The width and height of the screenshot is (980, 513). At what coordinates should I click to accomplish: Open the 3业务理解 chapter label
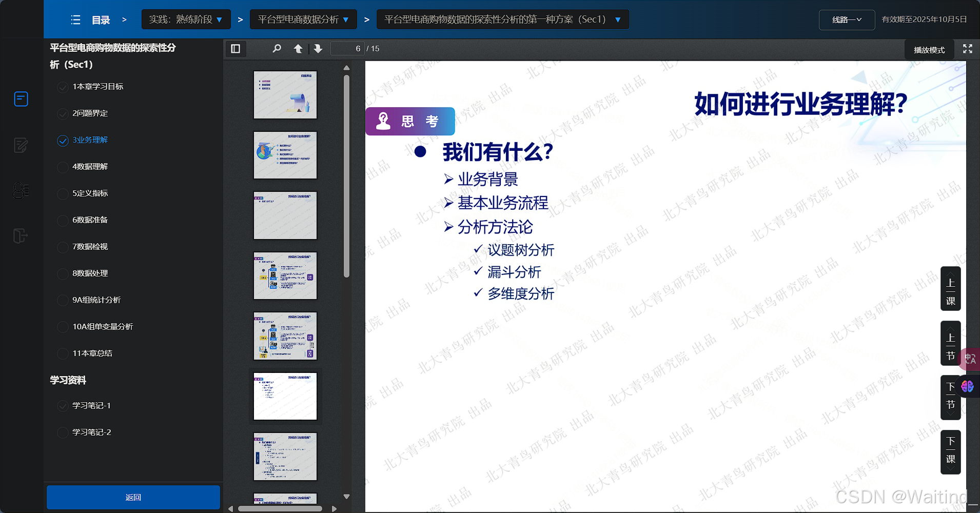click(x=90, y=140)
